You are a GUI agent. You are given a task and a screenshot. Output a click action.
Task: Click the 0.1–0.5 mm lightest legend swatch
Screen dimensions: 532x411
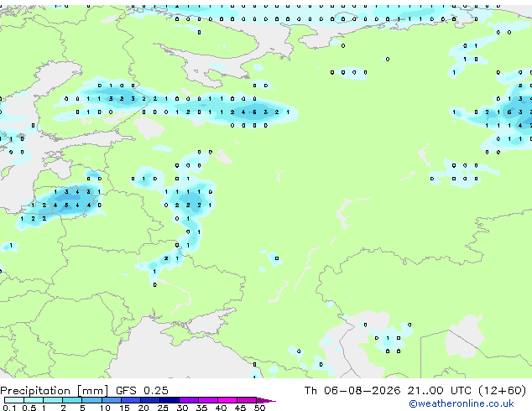(14, 400)
